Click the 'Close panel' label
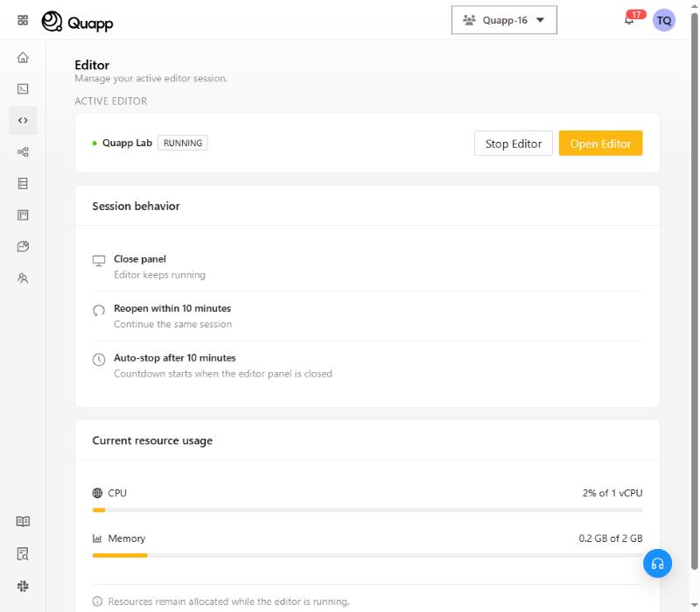 (140, 259)
